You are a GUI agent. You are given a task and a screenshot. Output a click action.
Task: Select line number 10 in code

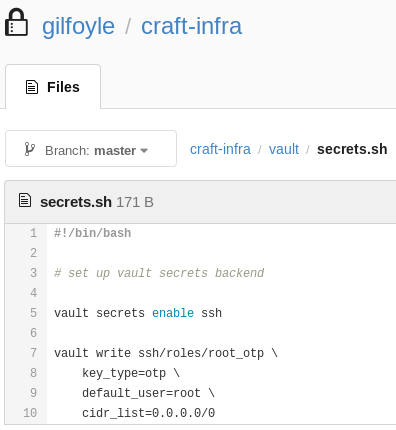coord(30,413)
